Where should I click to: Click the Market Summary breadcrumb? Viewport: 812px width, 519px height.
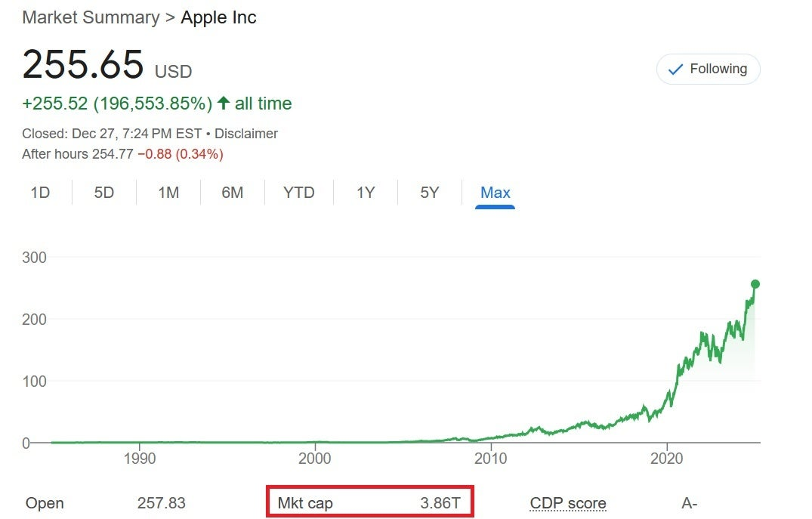pyautogui.click(x=91, y=17)
